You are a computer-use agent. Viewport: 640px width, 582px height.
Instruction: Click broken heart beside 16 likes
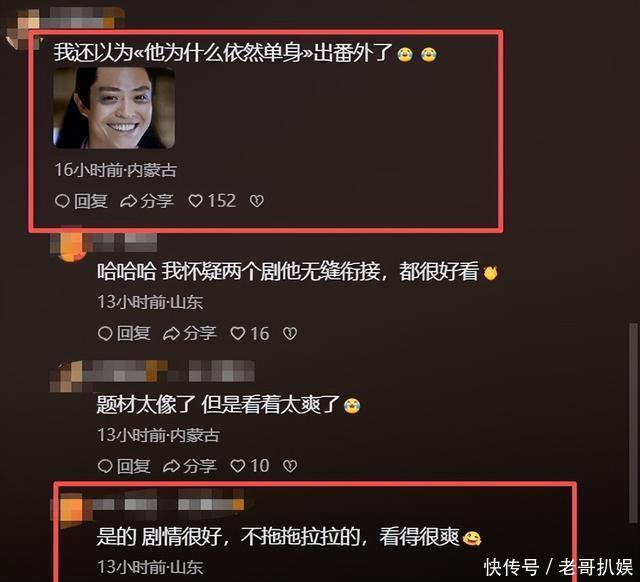[x=290, y=333]
